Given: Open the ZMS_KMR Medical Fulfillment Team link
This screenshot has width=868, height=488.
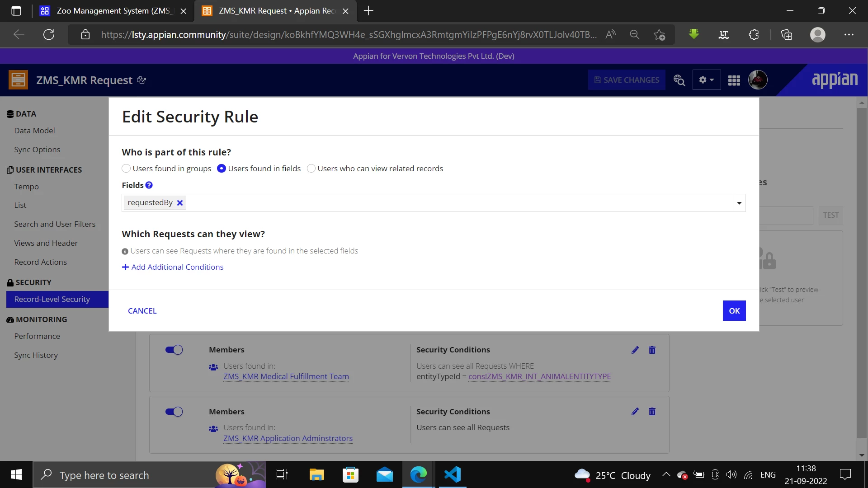Looking at the screenshot, I should coord(286,376).
